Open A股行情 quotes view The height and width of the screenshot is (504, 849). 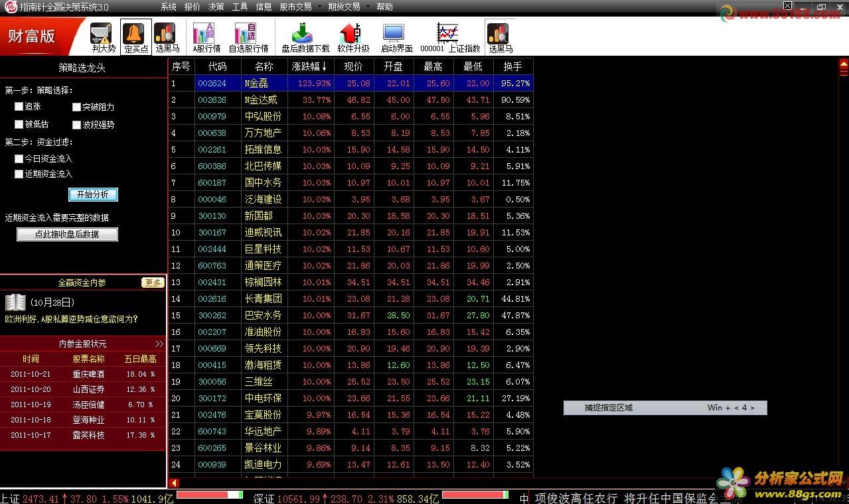[x=206, y=37]
